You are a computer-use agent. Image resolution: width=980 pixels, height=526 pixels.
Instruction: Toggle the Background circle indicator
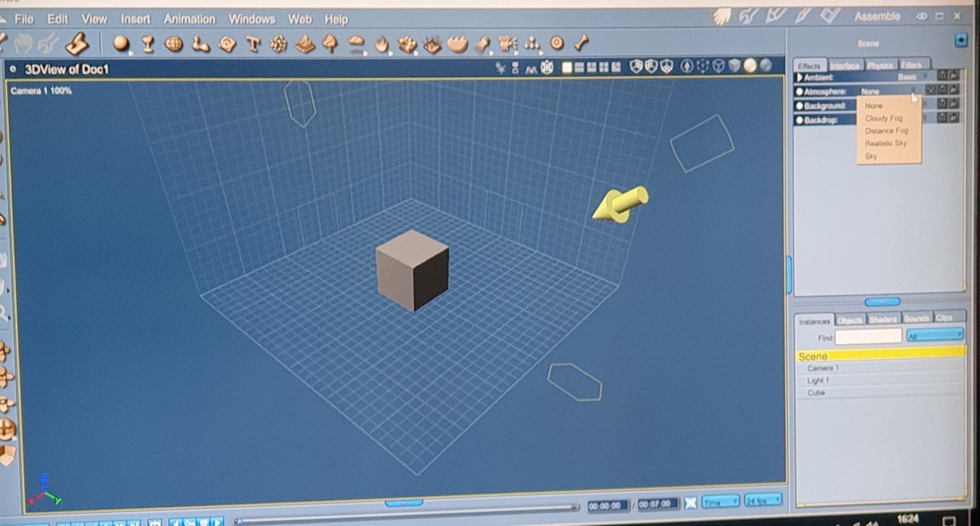[799, 106]
